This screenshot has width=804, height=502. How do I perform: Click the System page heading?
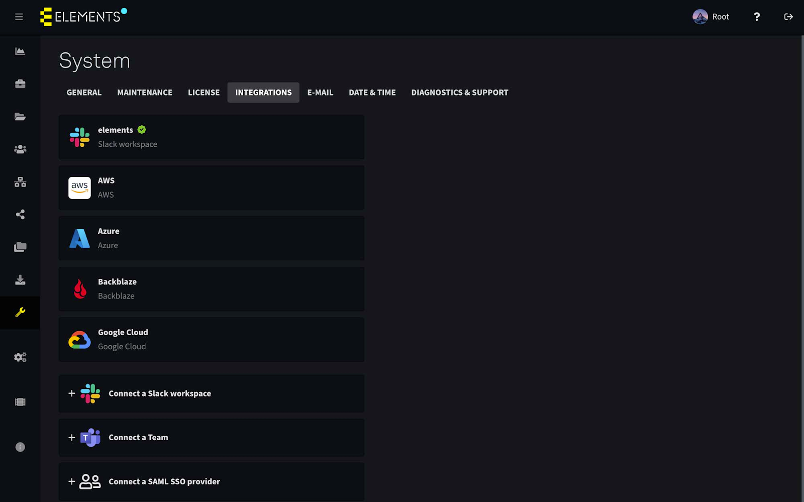[x=94, y=61]
